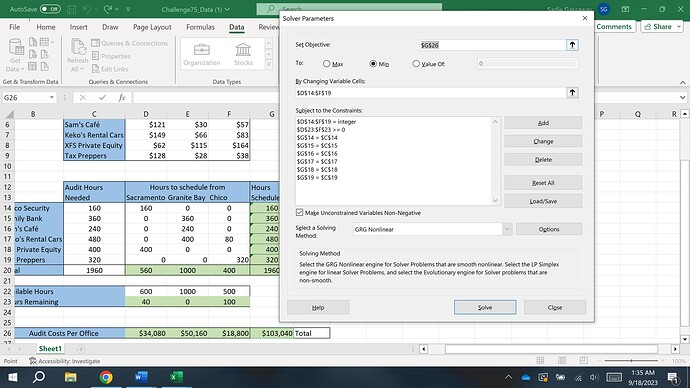Open the Customize Quick Access Toolbar dropdown
Image resolution: width=690 pixels, height=388 pixels.
pyautogui.click(x=128, y=9)
